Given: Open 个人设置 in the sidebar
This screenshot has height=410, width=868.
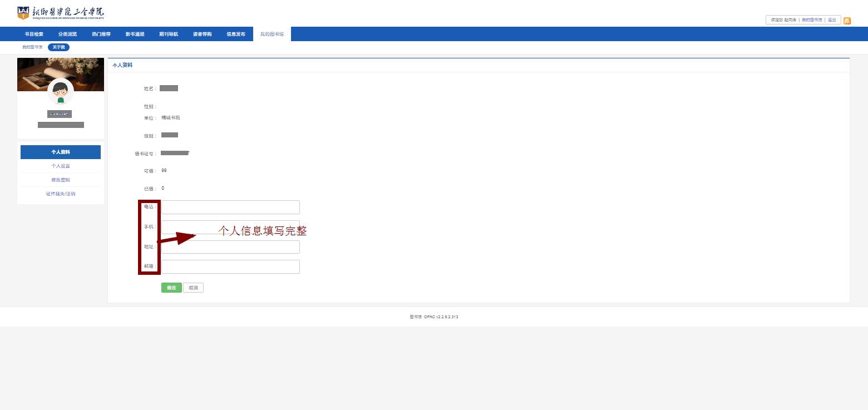Looking at the screenshot, I should click(61, 166).
